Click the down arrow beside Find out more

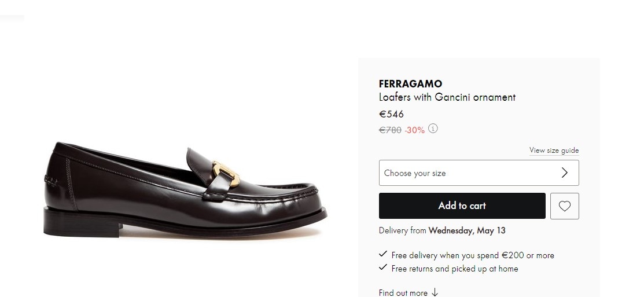(x=435, y=292)
